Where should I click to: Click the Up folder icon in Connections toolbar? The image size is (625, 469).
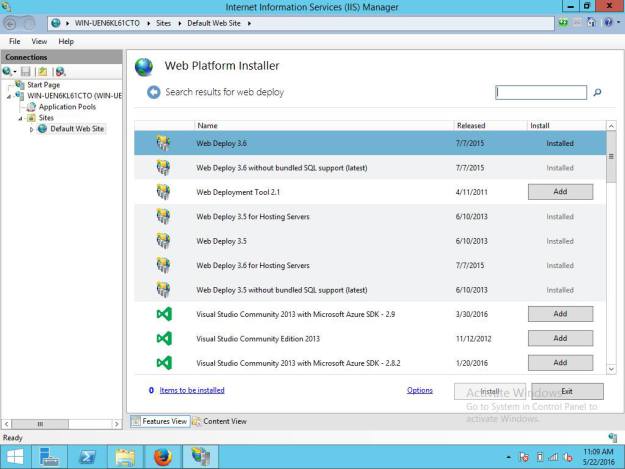tap(43, 71)
